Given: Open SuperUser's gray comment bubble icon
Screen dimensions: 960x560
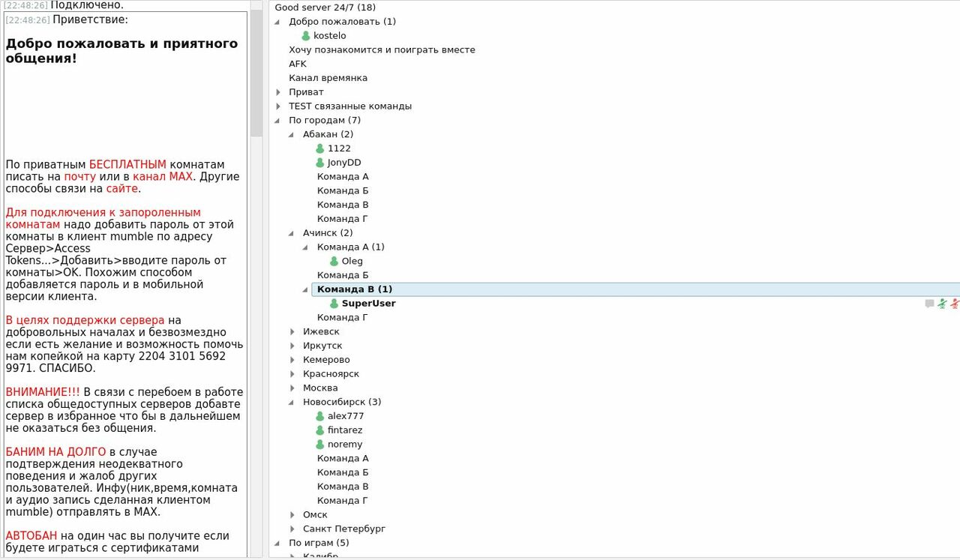Looking at the screenshot, I should (929, 304).
